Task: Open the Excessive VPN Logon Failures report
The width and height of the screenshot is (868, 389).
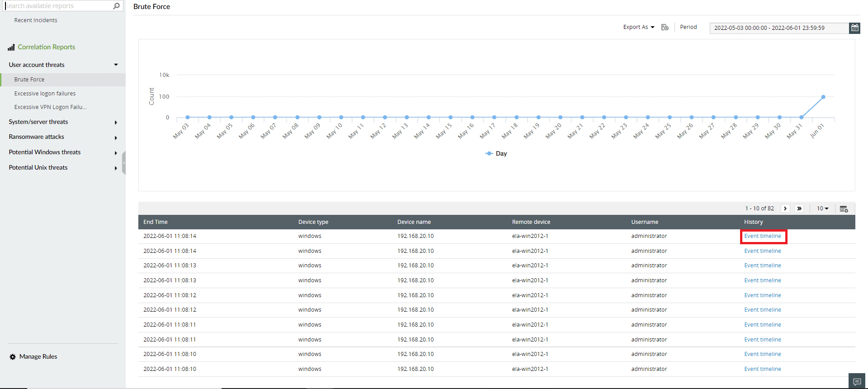Action: [x=50, y=107]
